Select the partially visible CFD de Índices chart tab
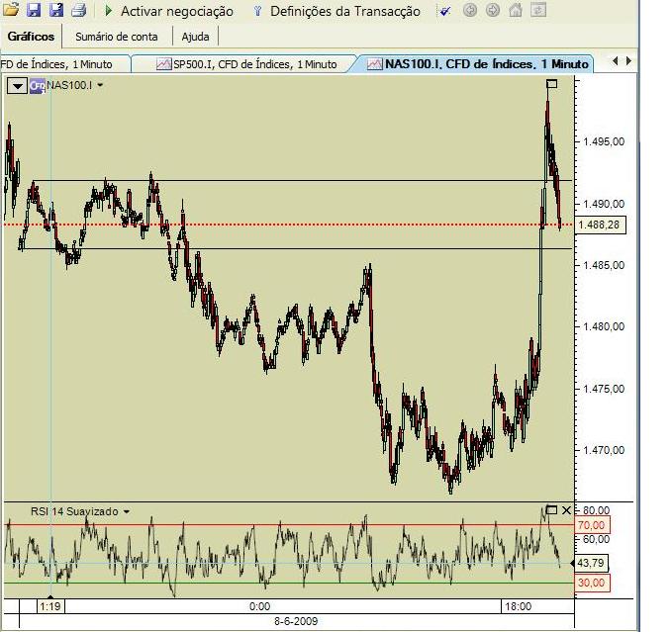Image resolution: width=672 pixels, height=632 pixels. (x=64, y=64)
